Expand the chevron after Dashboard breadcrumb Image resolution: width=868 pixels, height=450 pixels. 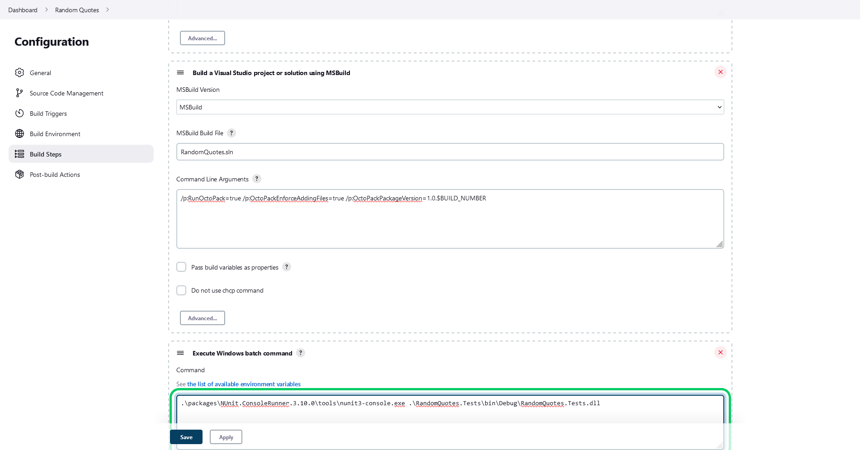(x=46, y=9)
